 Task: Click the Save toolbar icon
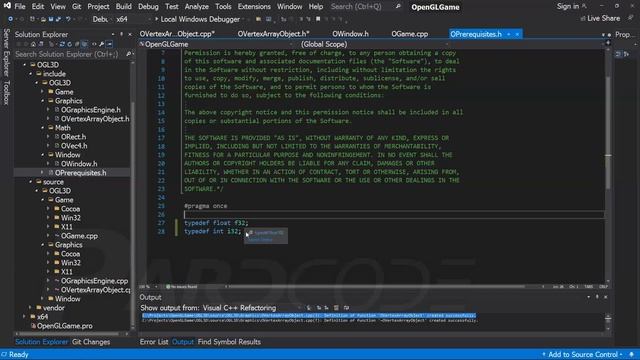pos(51,19)
